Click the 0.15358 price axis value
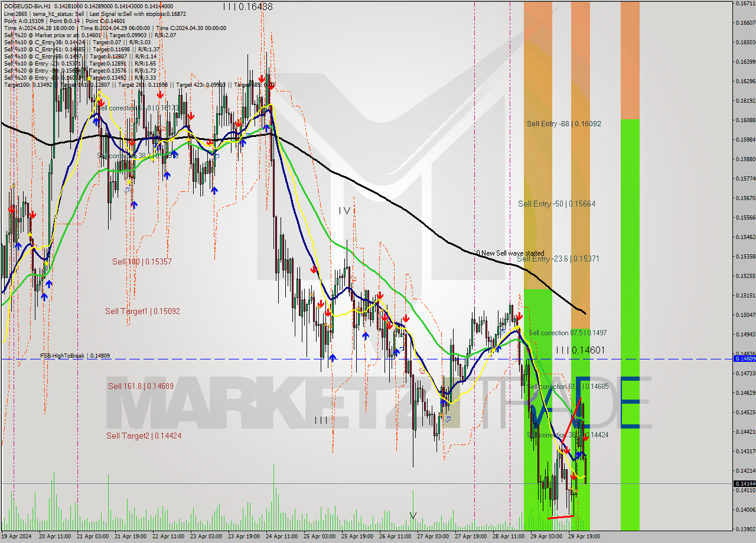 coord(745,257)
